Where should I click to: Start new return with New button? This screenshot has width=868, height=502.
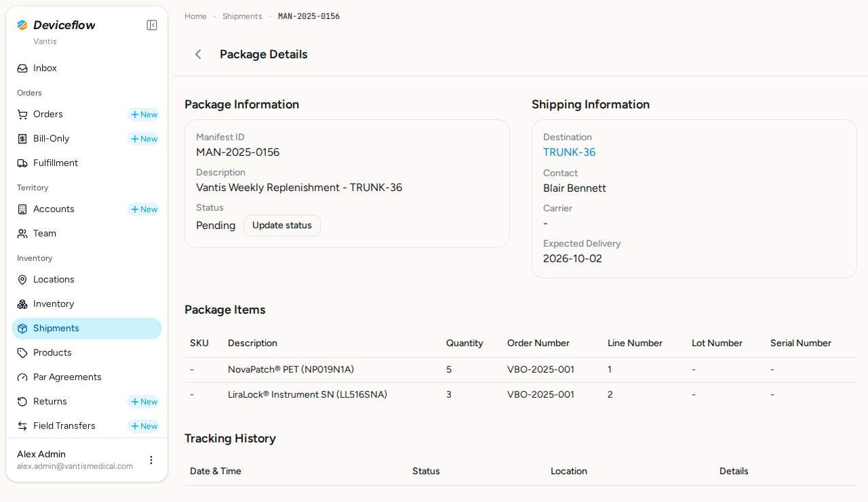coord(144,402)
